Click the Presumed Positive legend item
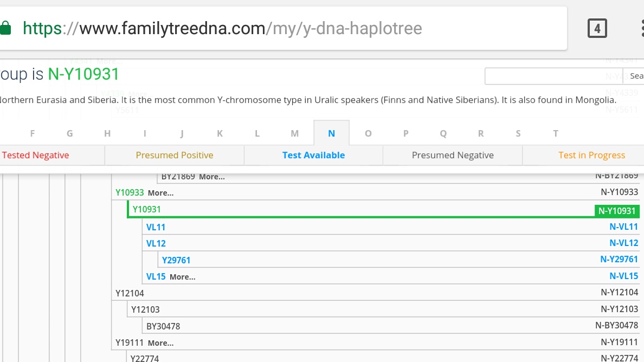This screenshot has height=362, width=644. tap(175, 155)
